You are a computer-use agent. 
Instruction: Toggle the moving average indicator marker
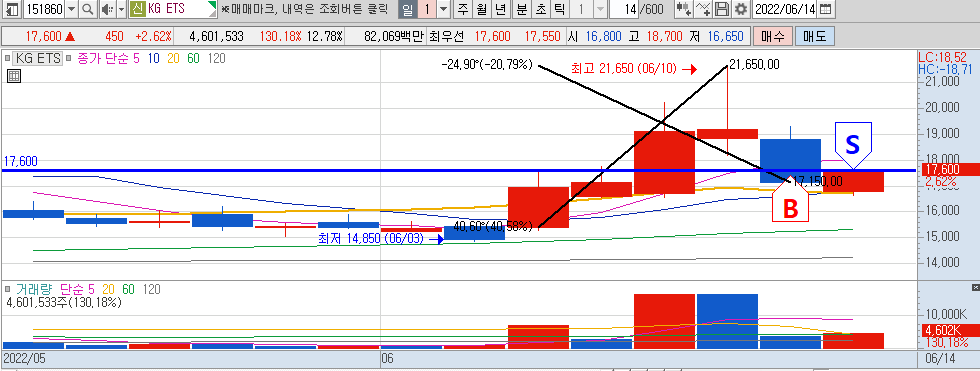tap(68, 59)
